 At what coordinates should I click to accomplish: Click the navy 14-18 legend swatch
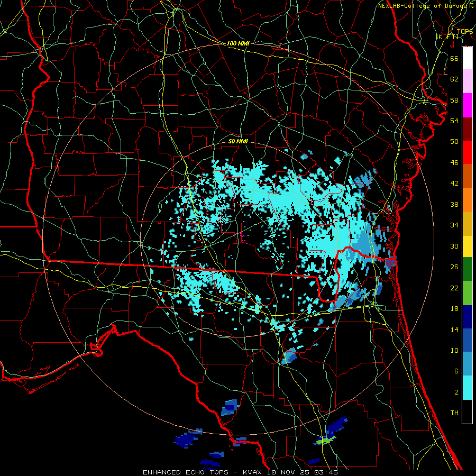tap(467, 317)
